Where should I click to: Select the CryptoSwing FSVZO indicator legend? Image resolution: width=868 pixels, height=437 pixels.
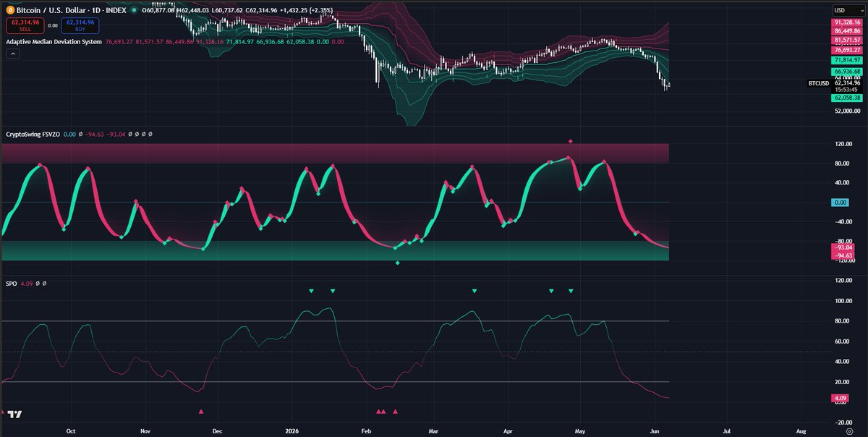pyautogui.click(x=33, y=135)
